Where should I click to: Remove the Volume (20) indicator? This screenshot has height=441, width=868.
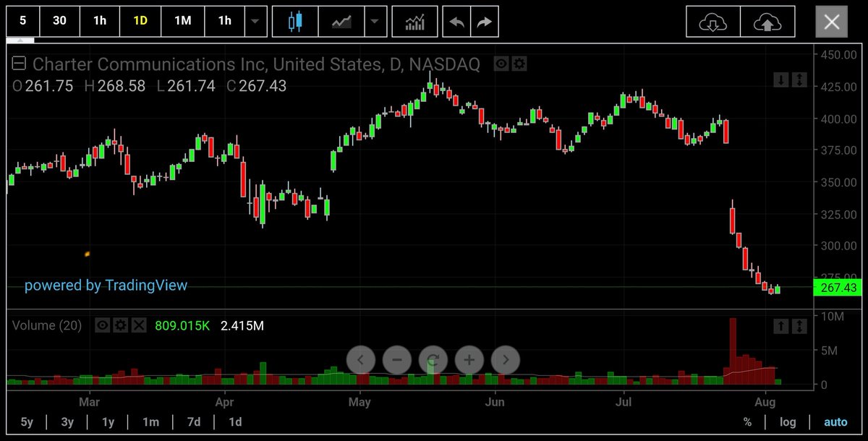click(139, 325)
